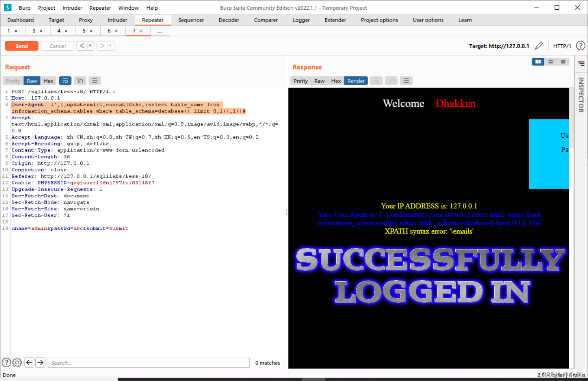Open the Repeater menu

[100, 8]
